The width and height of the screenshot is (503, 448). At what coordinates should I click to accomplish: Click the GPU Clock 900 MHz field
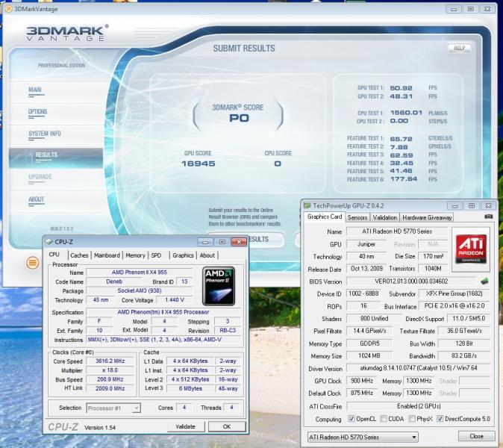(x=362, y=381)
